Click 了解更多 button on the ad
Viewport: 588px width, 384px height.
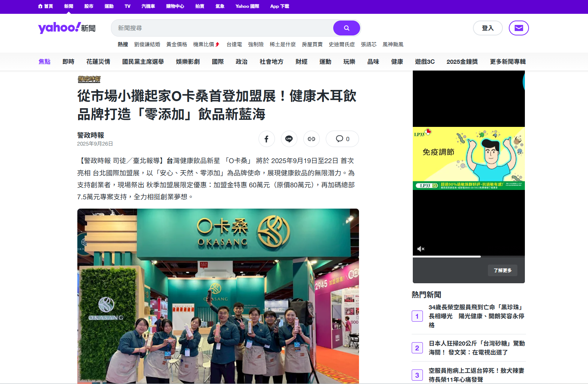click(x=502, y=270)
